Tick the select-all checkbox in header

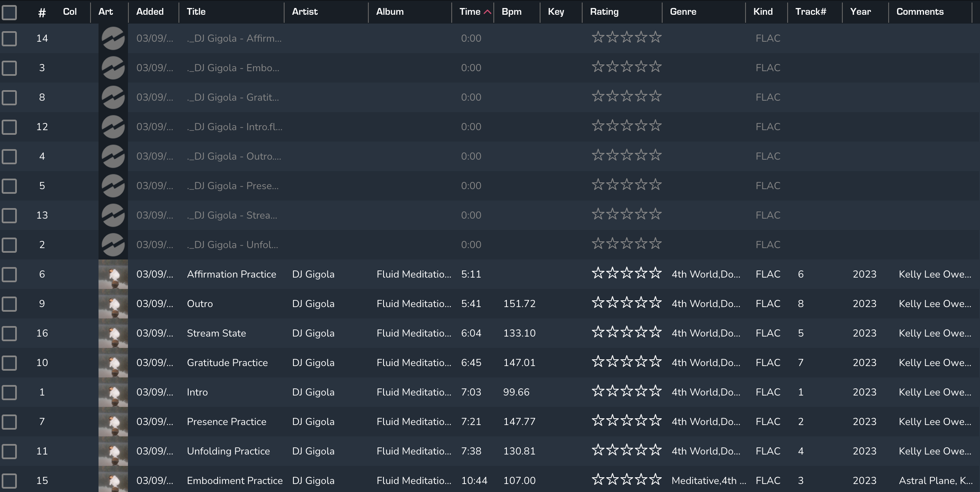tap(9, 12)
